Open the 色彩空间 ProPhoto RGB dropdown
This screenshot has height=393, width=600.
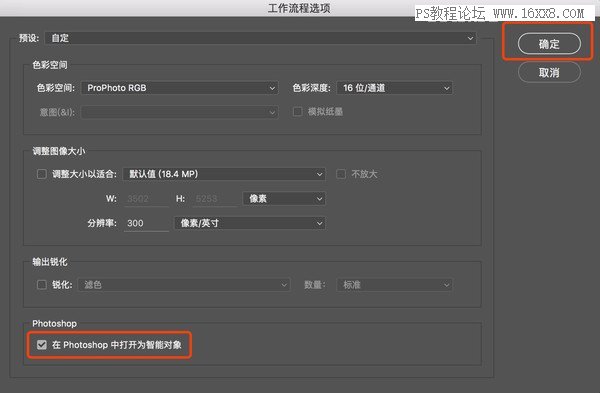(x=180, y=88)
